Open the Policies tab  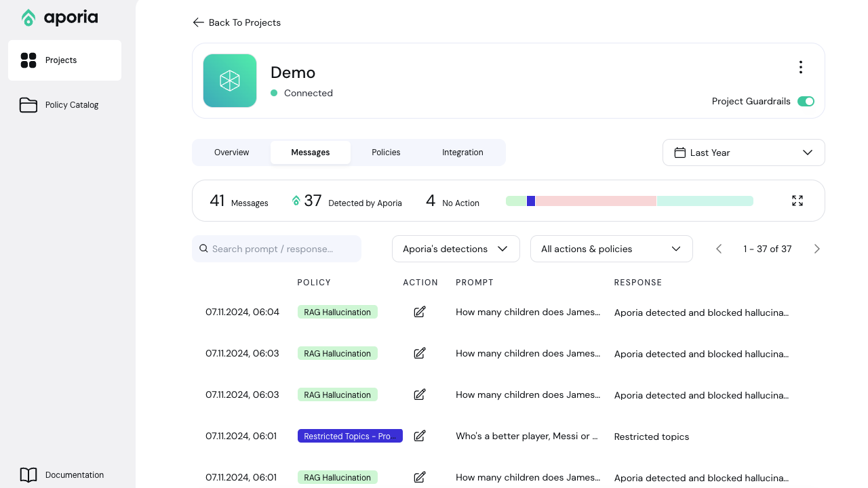tap(386, 152)
